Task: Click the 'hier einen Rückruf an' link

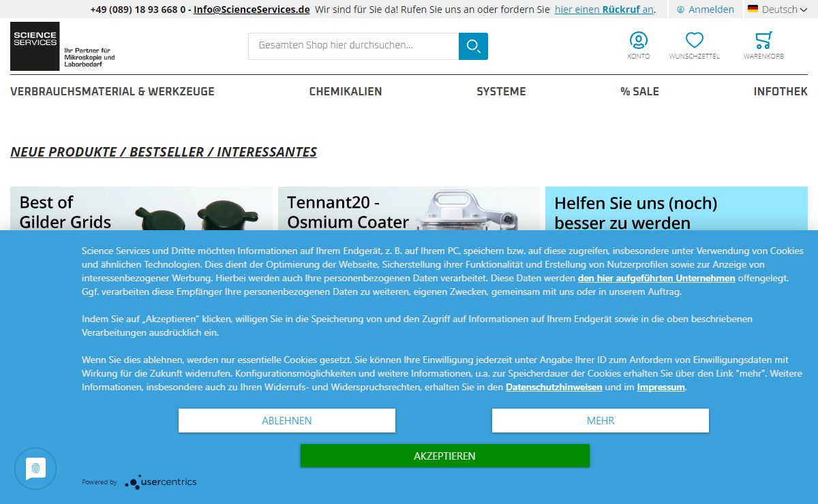Action: [605, 10]
